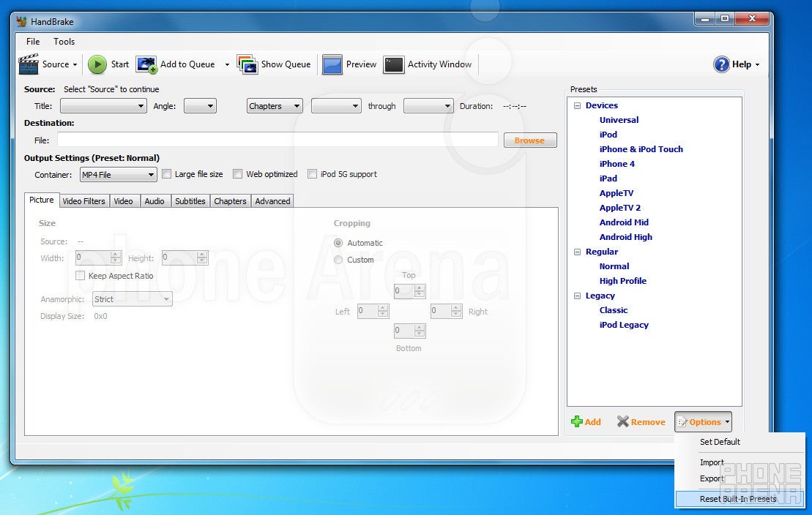Open the Angle dropdown
812x515 pixels.
tap(200, 106)
